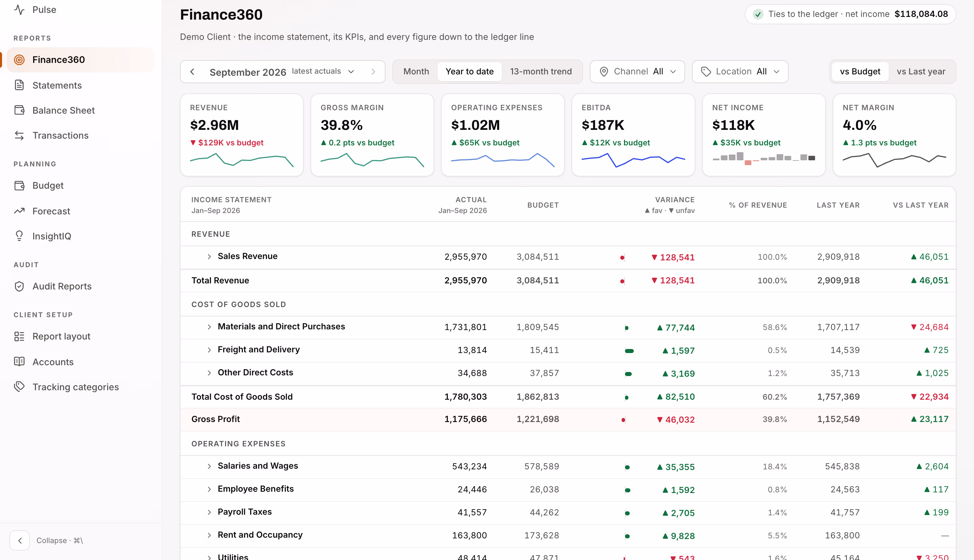The image size is (974, 560).
Task: Open Statements document icon
Action: (x=19, y=85)
